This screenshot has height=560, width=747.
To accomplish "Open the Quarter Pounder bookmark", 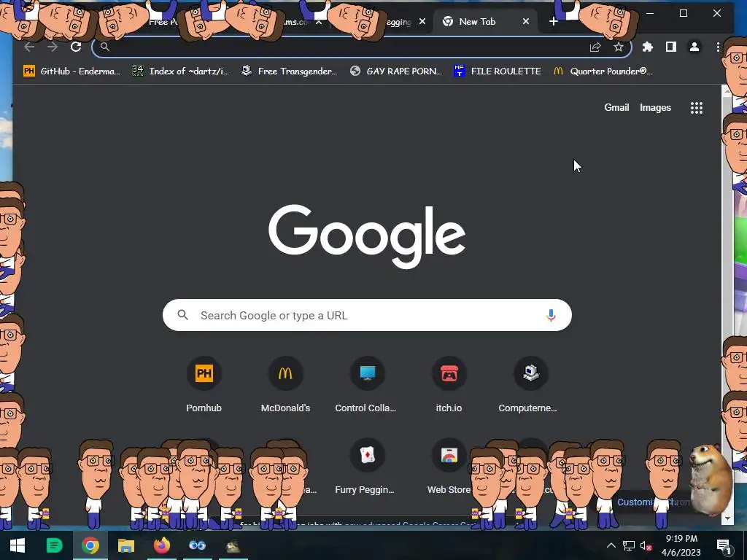I will (603, 71).
